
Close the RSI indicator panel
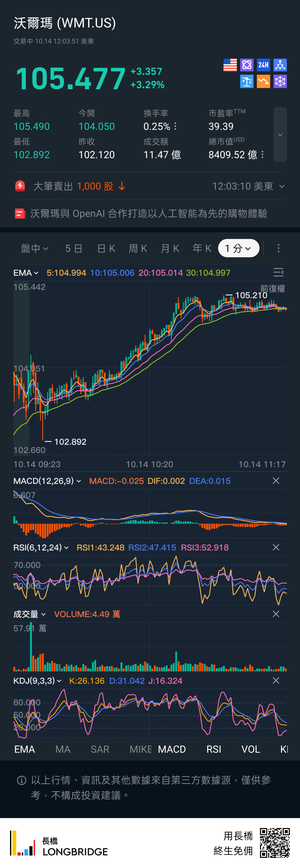(276, 547)
